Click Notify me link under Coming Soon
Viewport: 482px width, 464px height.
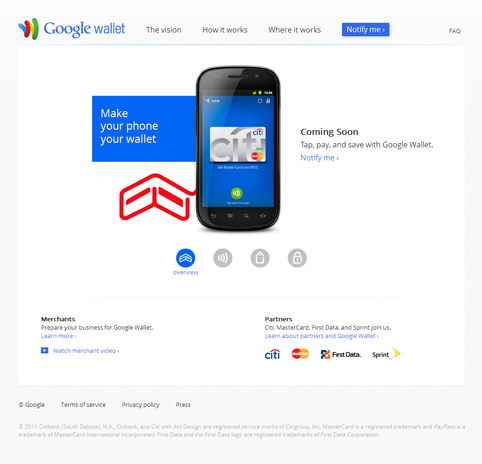pyautogui.click(x=320, y=158)
